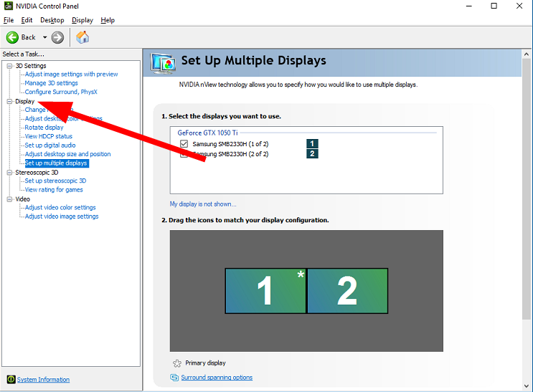This screenshot has height=392, width=533.
Task: Select display 1 thumbnail in layout area
Action: pyautogui.click(x=265, y=291)
